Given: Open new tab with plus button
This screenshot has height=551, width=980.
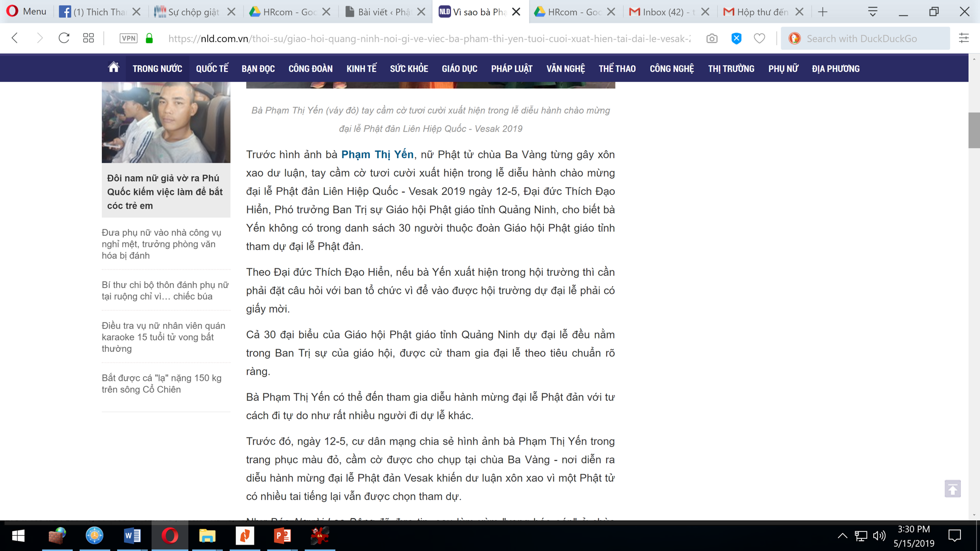Looking at the screenshot, I should pos(823,12).
